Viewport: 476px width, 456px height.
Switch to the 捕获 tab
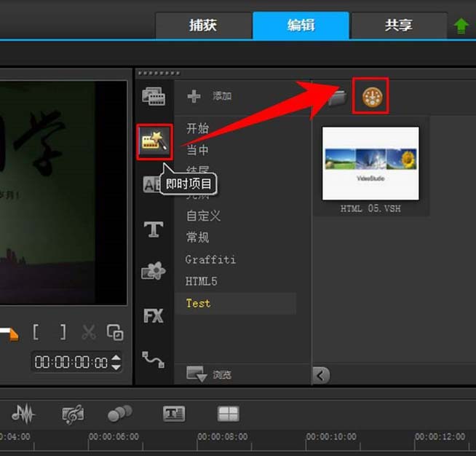coord(203,25)
